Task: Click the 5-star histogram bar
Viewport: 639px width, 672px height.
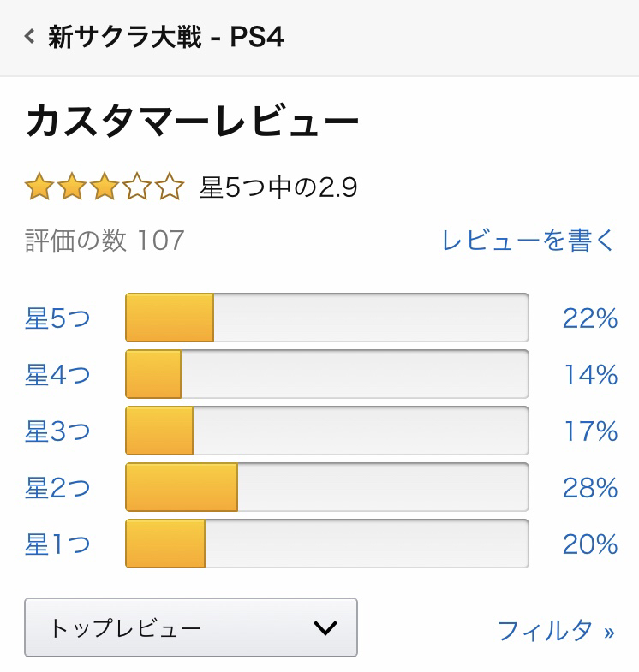Action: click(327, 318)
